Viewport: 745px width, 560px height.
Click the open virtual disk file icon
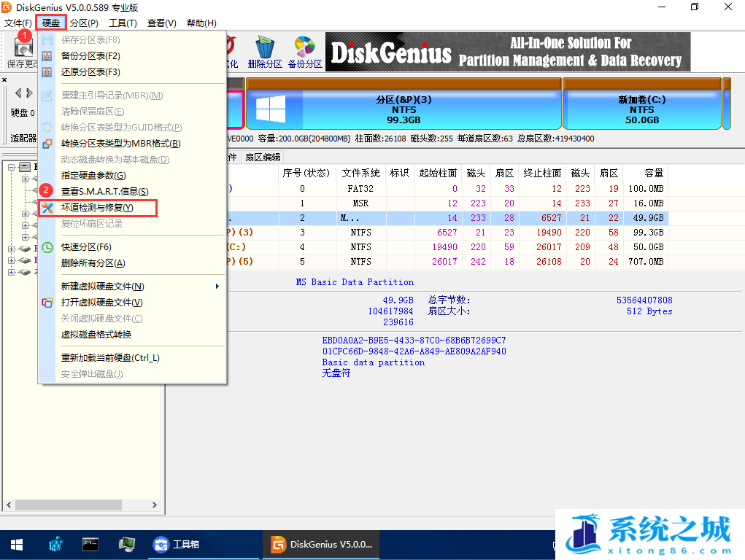(x=47, y=303)
